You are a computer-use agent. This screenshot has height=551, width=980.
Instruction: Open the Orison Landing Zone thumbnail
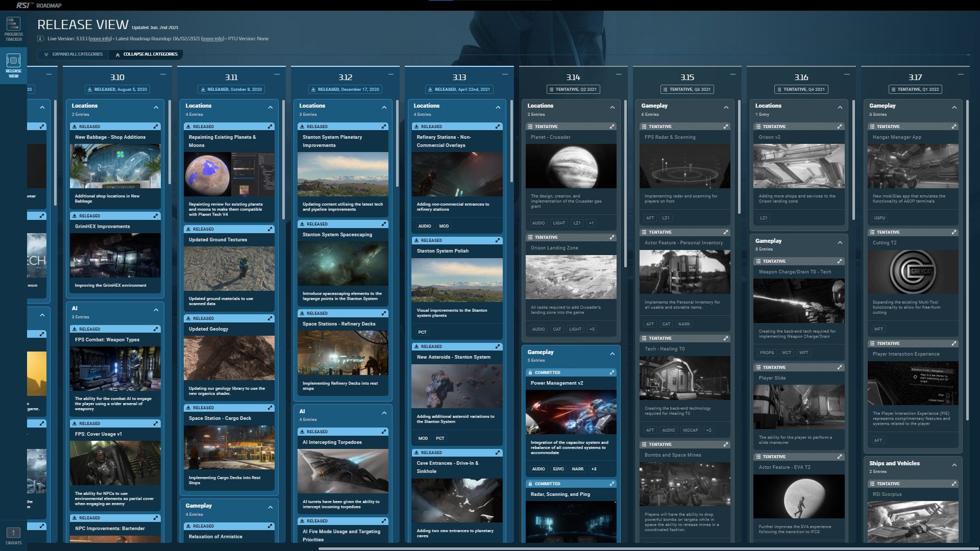click(571, 277)
